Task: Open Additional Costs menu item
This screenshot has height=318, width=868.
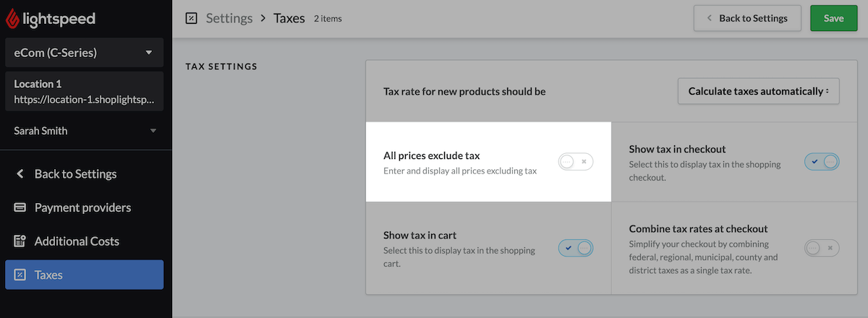Action: (84, 241)
